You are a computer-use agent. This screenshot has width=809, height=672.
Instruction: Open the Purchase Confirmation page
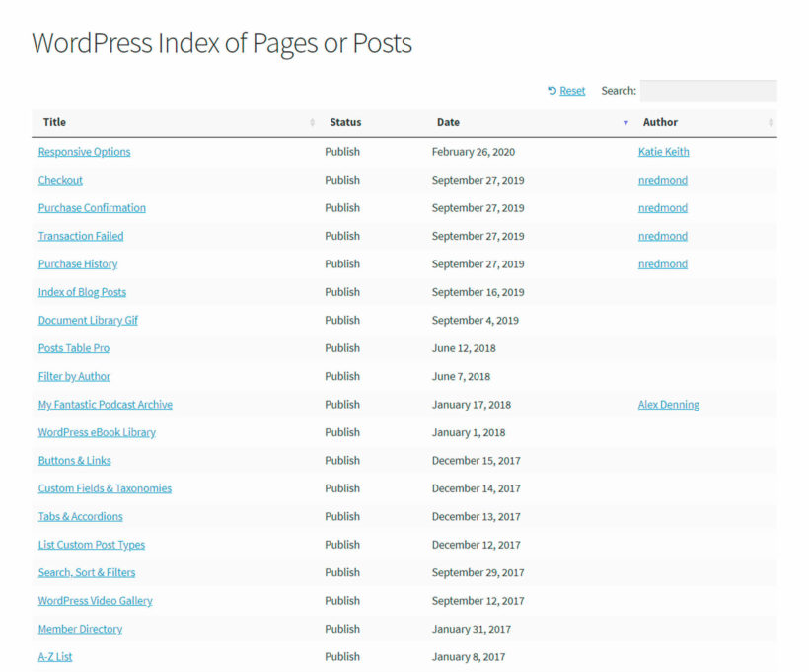[x=91, y=207]
